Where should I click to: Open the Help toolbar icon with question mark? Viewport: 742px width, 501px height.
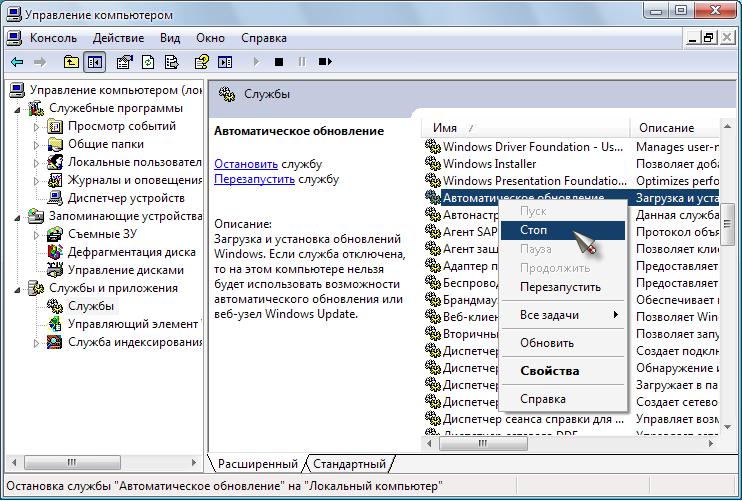tap(202, 62)
